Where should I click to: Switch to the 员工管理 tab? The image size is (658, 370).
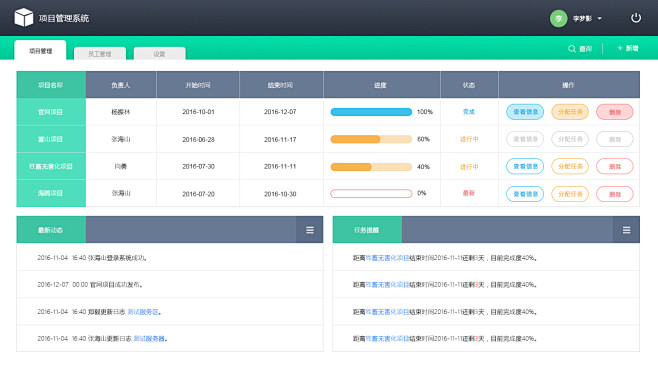click(x=100, y=54)
